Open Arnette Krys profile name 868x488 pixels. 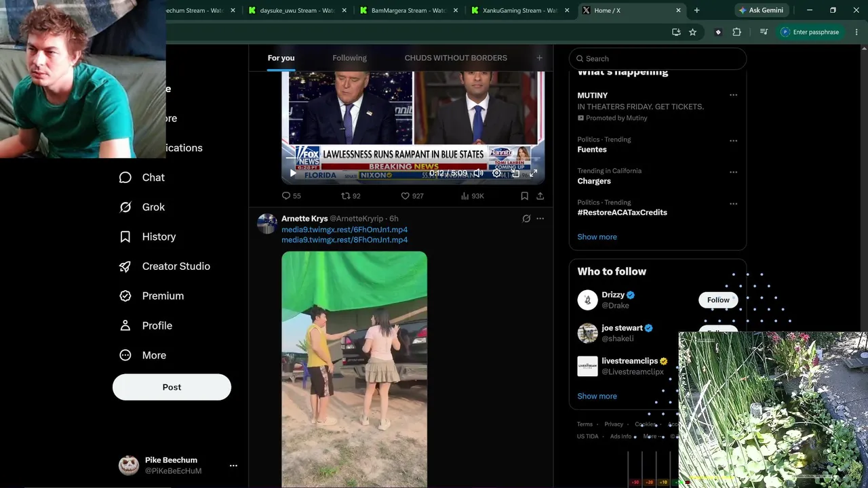(304, 219)
